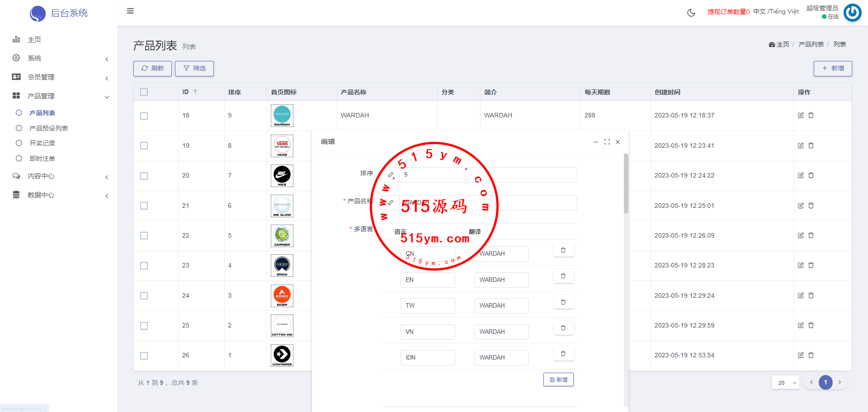Viewport: 868px width, 412px height.
Task: Collapse the 产品管理 sidebar section
Action: click(61, 96)
